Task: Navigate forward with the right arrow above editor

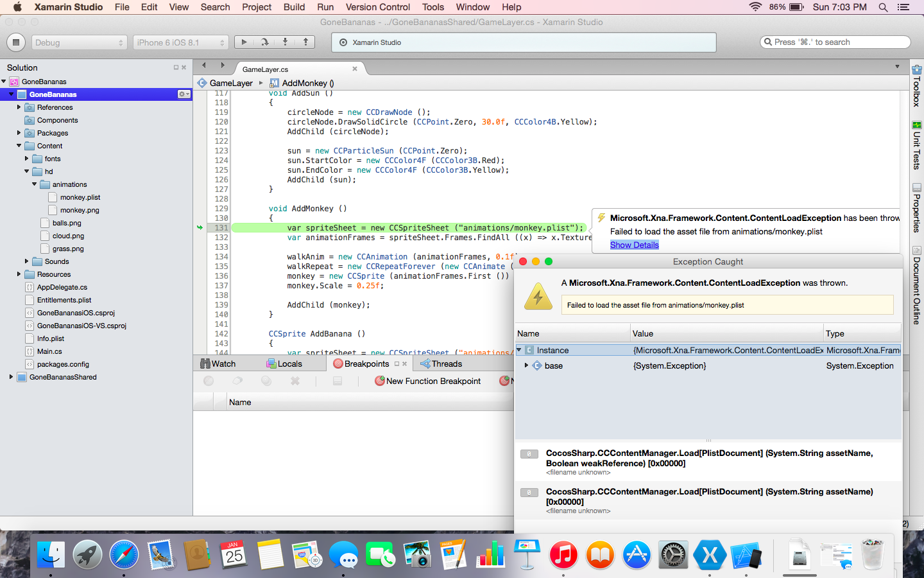Action: pos(223,66)
